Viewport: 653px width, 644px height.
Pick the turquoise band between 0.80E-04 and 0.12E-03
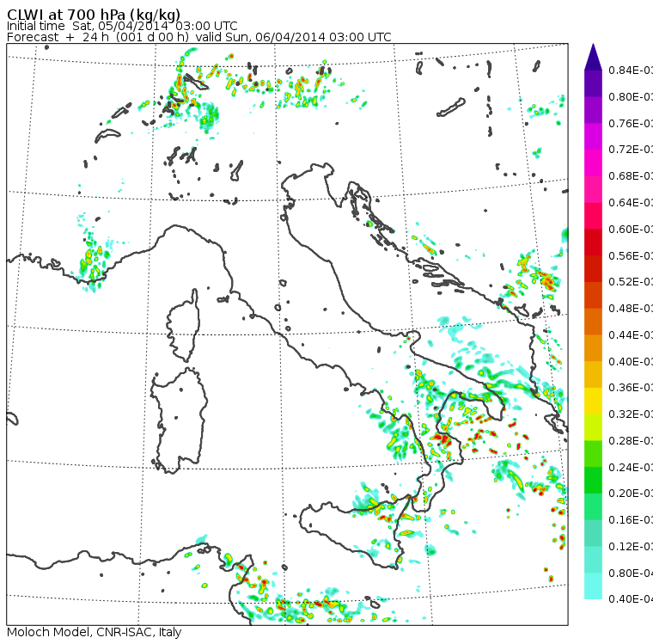click(x=593, y=560)
